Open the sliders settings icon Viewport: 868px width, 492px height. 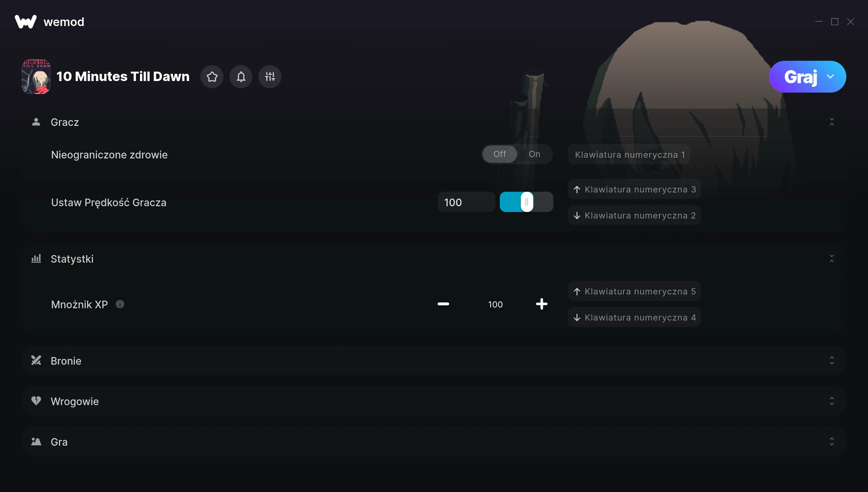pos(270,77)
